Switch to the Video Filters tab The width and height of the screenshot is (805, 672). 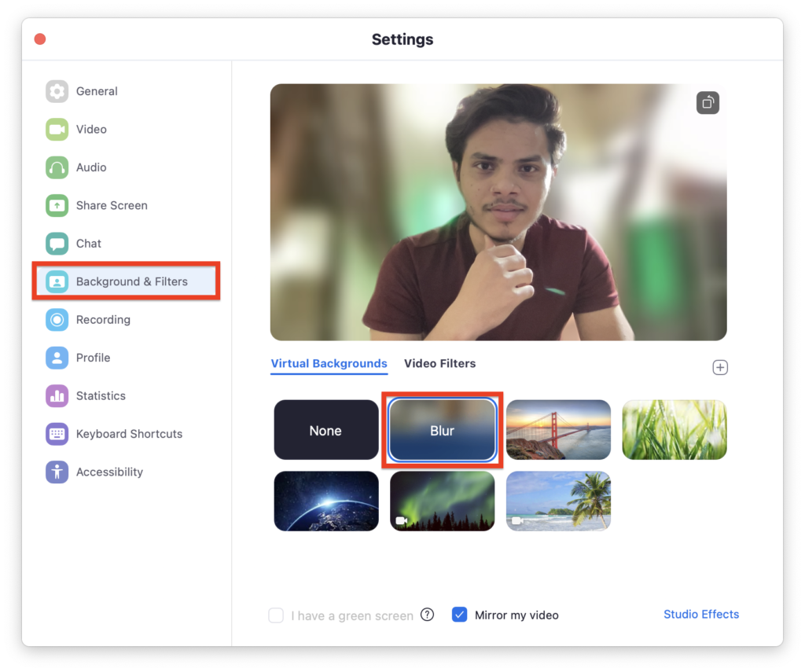click(439, 363)
